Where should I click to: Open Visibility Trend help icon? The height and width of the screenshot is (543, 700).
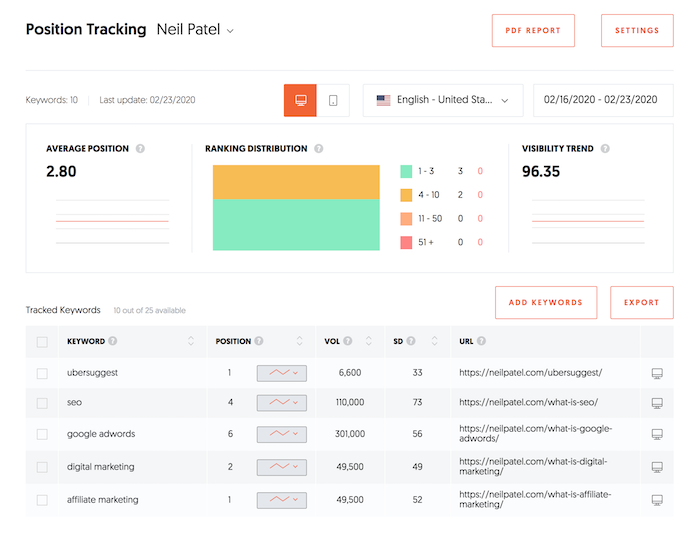[605, 149]
